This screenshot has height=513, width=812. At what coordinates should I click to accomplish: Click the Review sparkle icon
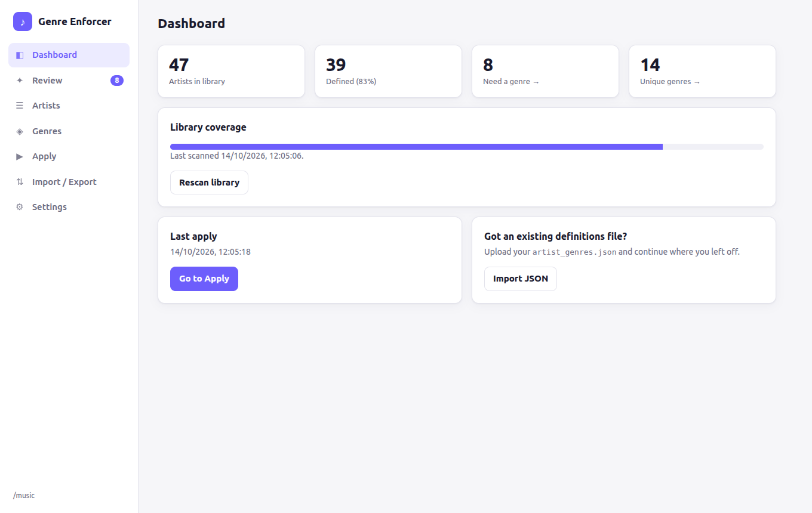[x=20, y=81]
